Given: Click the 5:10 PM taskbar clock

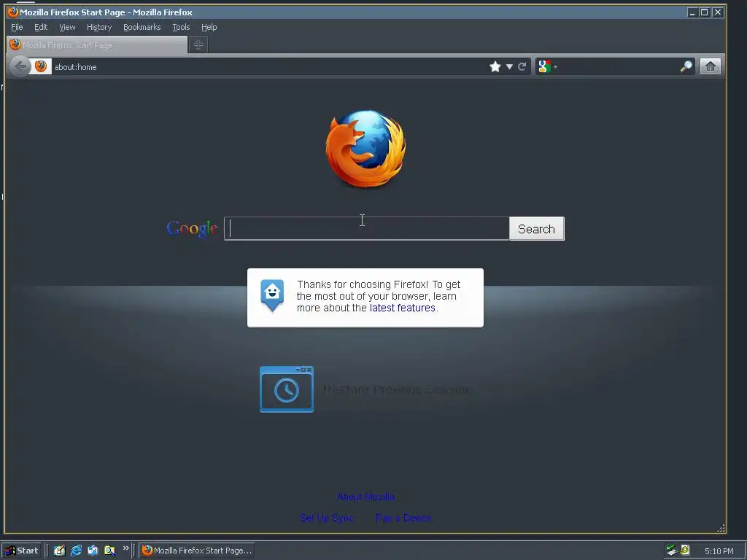Looking at the screenshot, I should 719,551.
